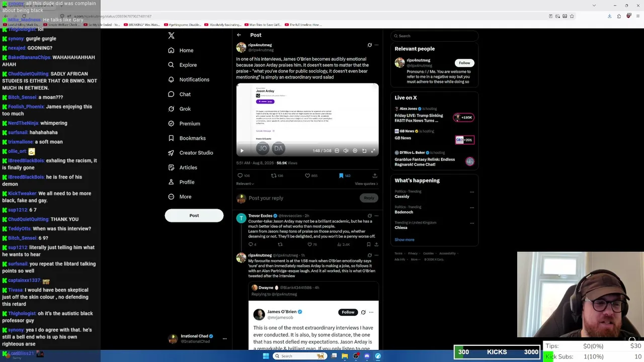Open Windows Start menu
The width and height of the screenshot is (644, 362).
click(266, 356)
